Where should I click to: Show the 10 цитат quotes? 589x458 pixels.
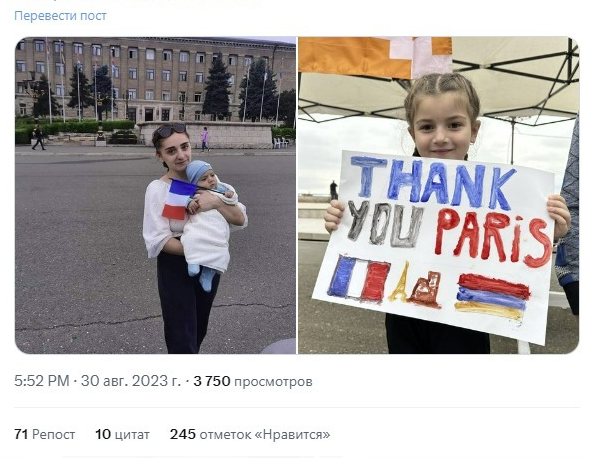122,434
